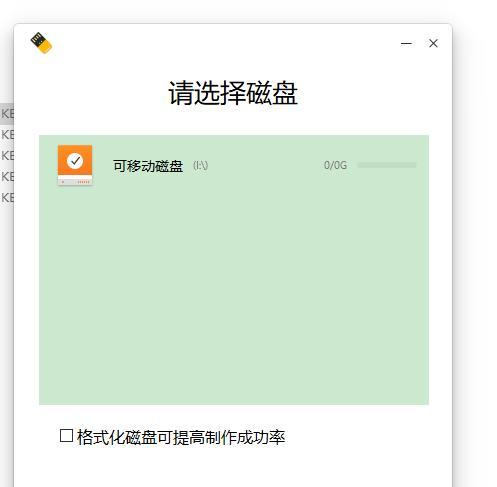Click the white base of the disk icon

click(x=75, y=181)
